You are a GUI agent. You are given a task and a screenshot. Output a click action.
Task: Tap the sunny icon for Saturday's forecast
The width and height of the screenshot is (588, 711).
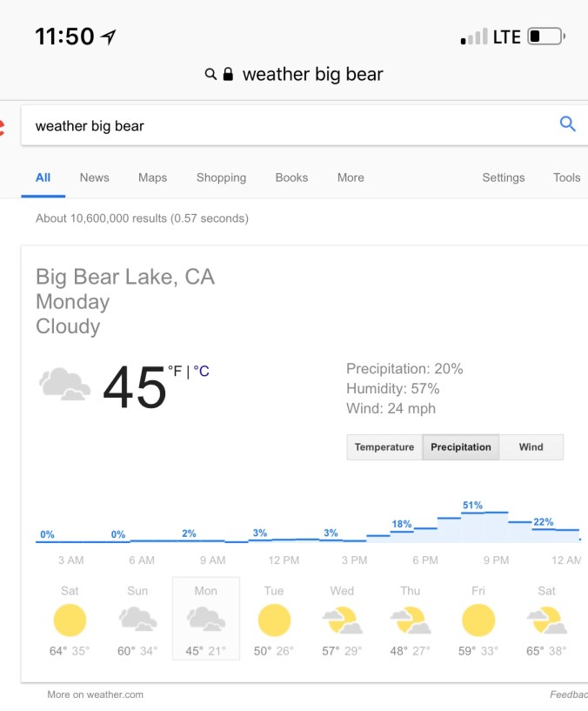click(x=70, y=620)
